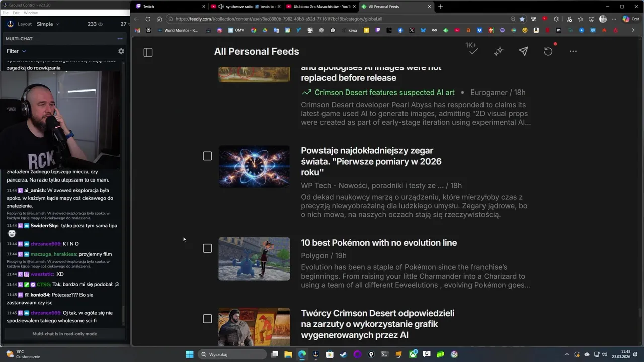Open Steam from the taskbar
The image size is (644, 362).
(343, 354)
